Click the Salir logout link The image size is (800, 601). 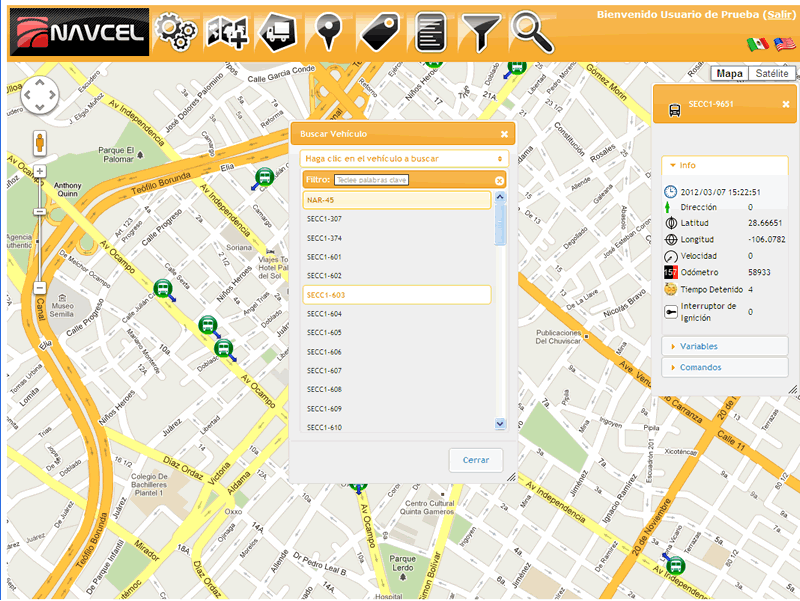coord(780,14)
